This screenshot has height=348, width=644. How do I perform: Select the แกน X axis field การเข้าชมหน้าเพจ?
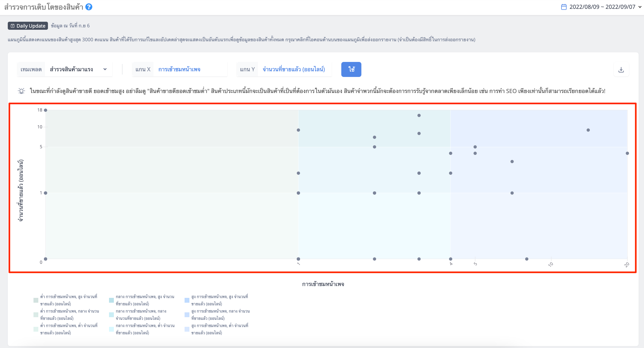[x=179, y=69]
